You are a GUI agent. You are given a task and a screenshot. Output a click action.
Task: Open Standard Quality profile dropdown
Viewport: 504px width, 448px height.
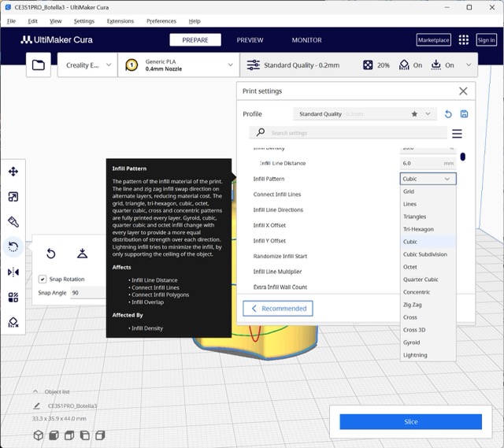pyautogui.click(x=365, y=114)
